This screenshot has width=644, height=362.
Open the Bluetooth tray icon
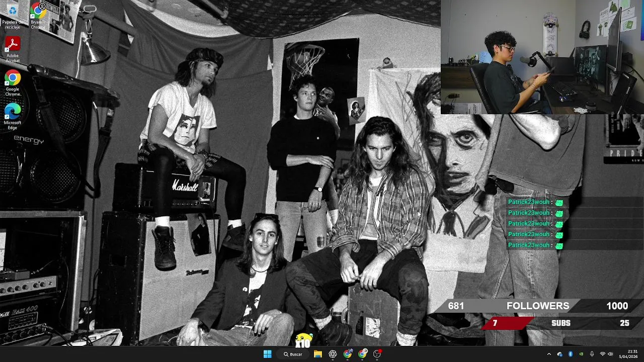(570, 354)
